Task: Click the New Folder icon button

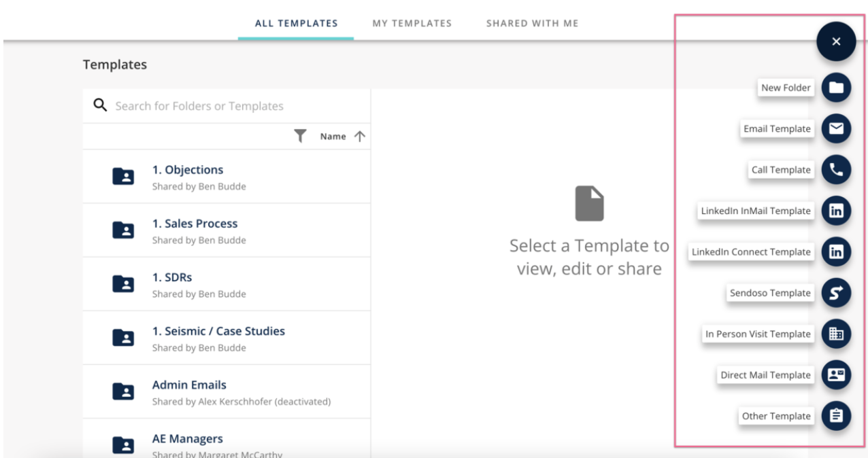Action: coord(836,88)
